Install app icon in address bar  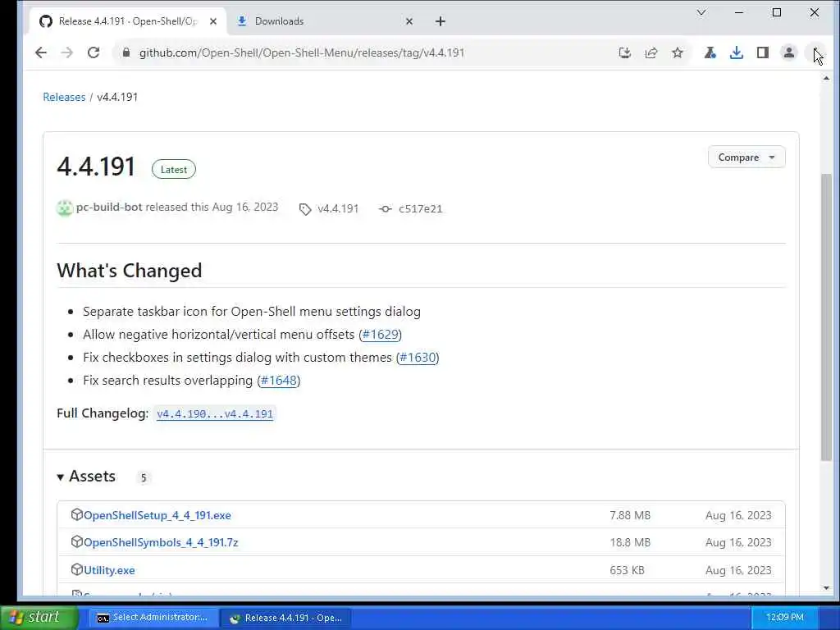pos(624,52)
